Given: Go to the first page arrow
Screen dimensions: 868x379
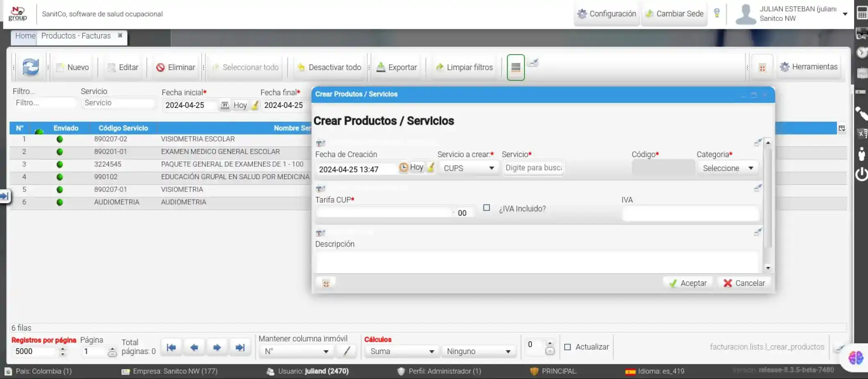Looking at the screenshot, I should click(x=171, y=348).
